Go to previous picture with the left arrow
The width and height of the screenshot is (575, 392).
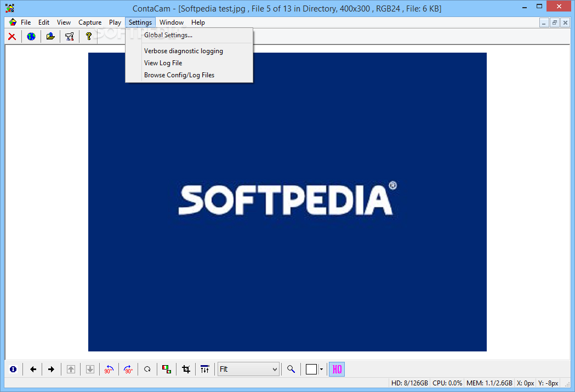point(33,370)
